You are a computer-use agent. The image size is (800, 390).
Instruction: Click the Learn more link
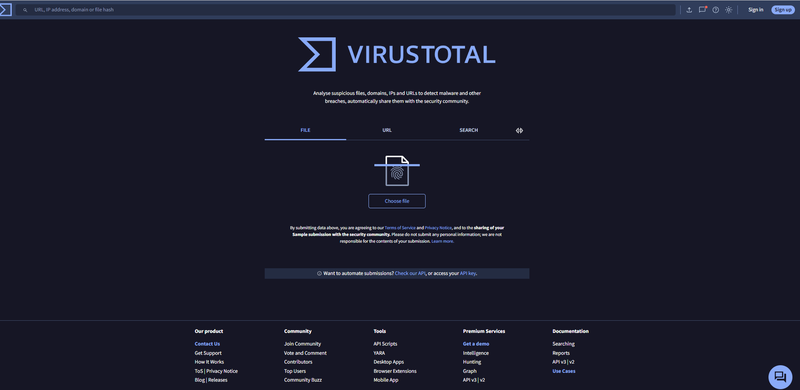(x=442, y=241)
